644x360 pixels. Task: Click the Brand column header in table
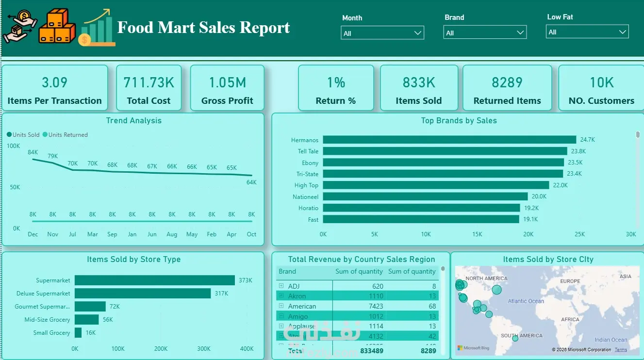tap(287, 272)
